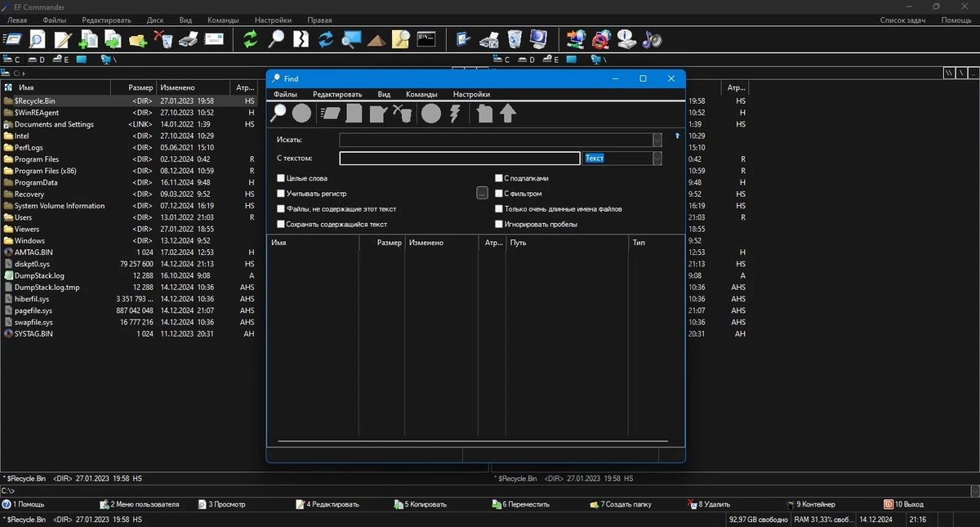
Task: Enable the С подпапками checkbox
Action: (499, 178)
